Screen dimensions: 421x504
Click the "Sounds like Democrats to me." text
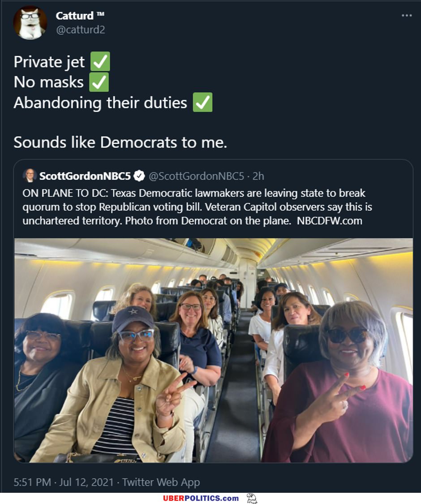[120, 142]
